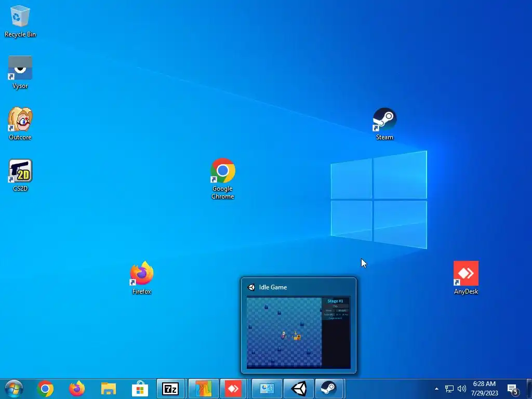Open the volume tray icon
Image resolution: width=532 pixels, height=399 pixels.
pyautogui.click(x=461, y=389)
